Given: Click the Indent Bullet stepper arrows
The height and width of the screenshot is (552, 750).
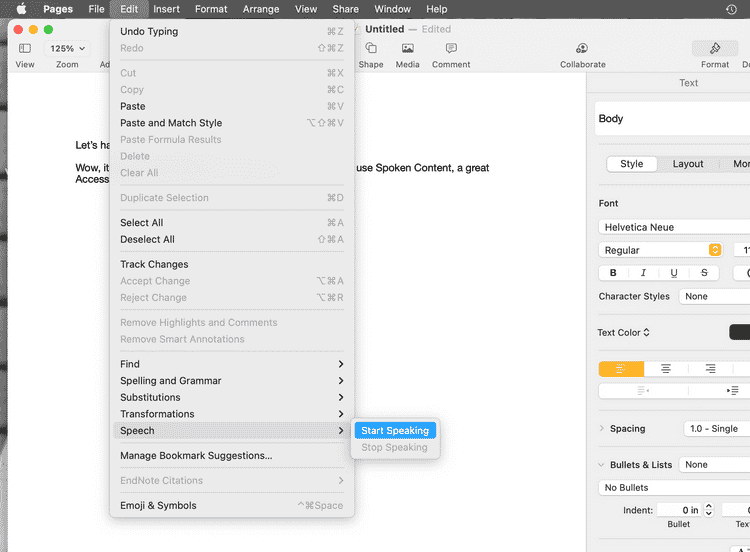Looking at the screenshot, I should [708, 510].
